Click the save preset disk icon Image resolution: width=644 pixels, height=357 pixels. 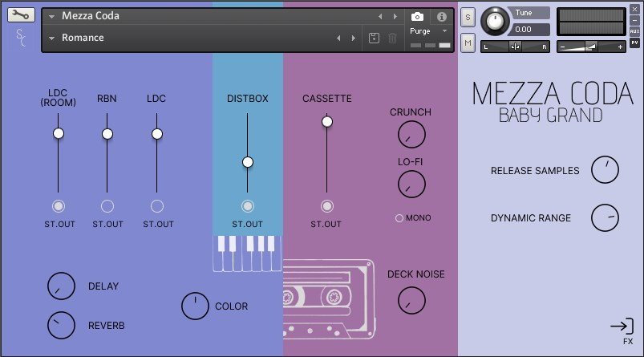point(374,38)
